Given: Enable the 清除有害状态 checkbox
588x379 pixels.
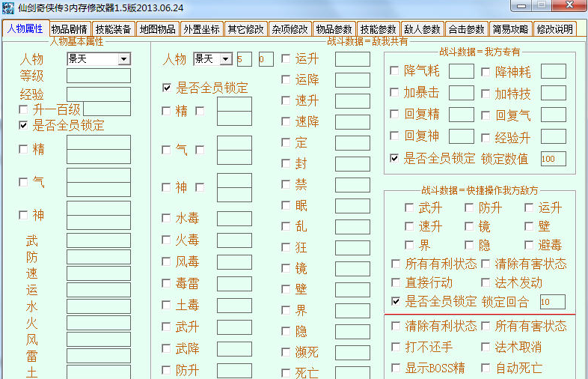Looking at the screenshot, I should [x=486, y=264].
